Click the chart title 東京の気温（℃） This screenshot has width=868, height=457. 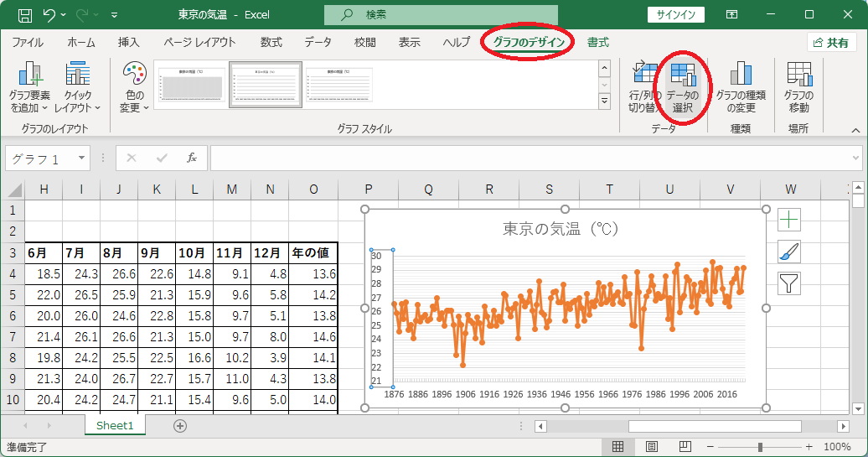(561, 228)
